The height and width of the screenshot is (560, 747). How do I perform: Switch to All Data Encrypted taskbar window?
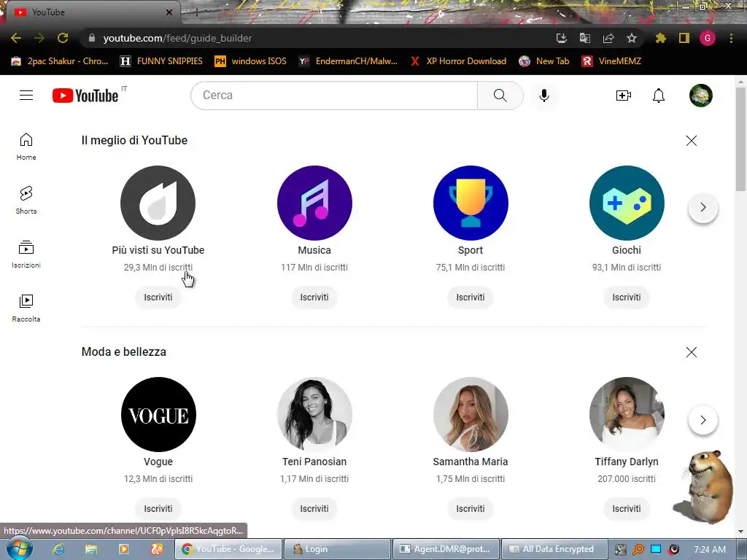coord(554,549)
